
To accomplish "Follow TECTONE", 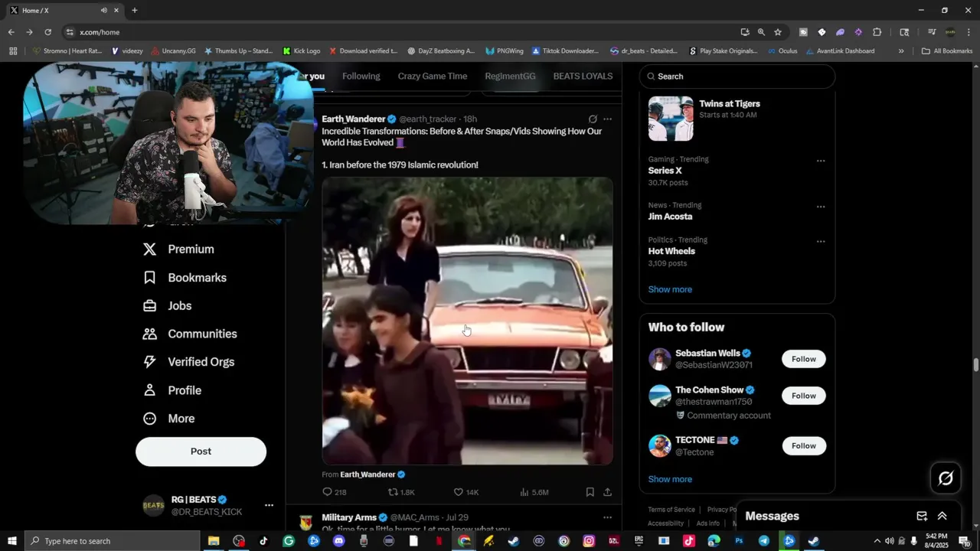I will click(803, 445).
